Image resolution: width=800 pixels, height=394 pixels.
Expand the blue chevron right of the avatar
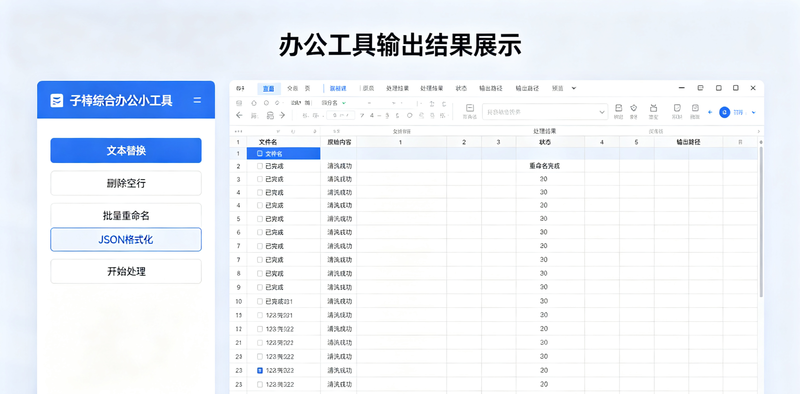(x=754, y=112)
